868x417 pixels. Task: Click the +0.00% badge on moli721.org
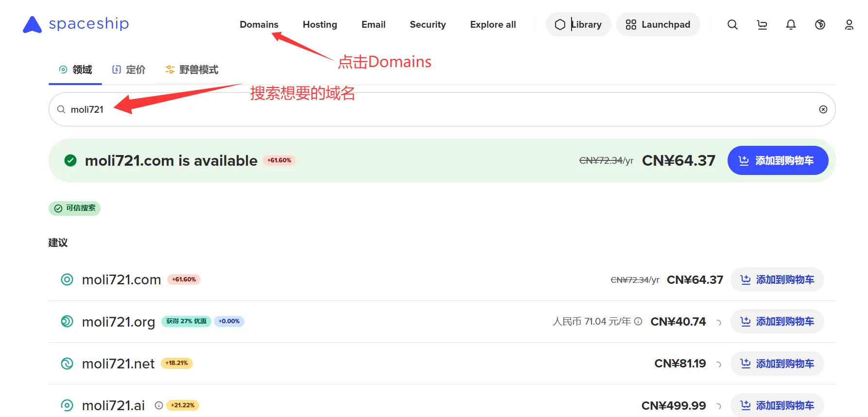point(229,321)
